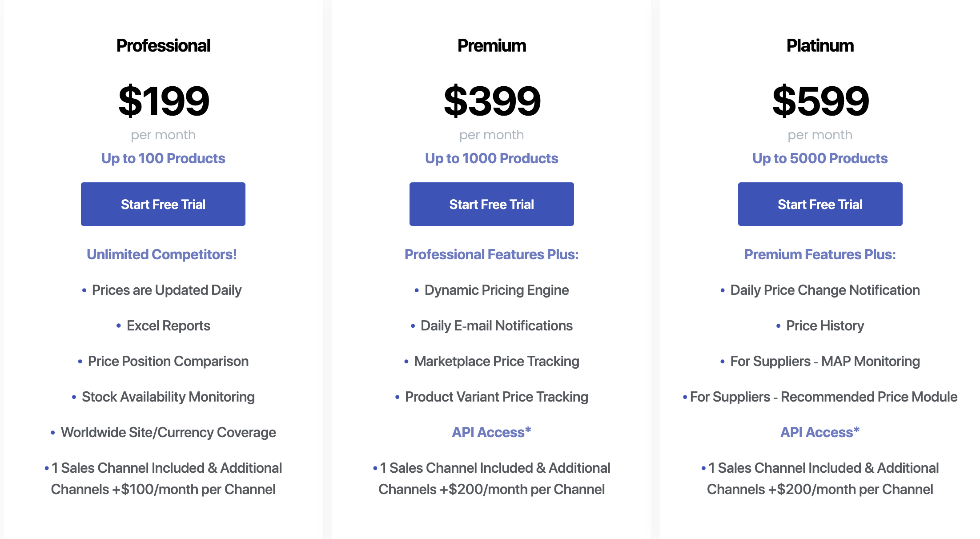Click API Access* link under Platinum

[x=820, y=432]
